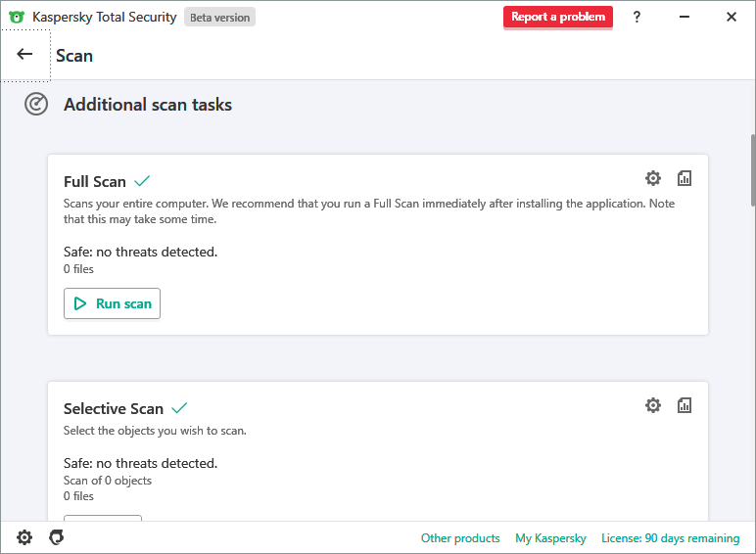The height and width of the screenshot is (554, 756).
Task: Open Full Scan settings gear
Action: [653, 178]
